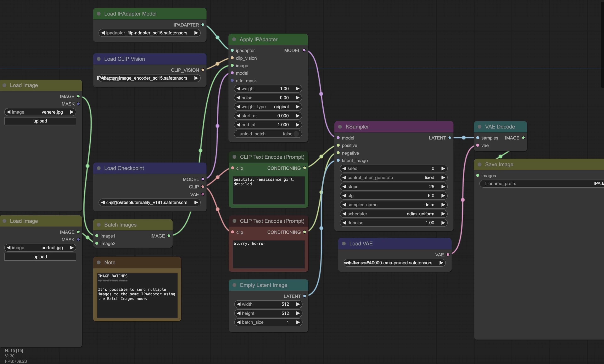
Task: Click the IPADAPTER output socket
Action: (203, 25)
